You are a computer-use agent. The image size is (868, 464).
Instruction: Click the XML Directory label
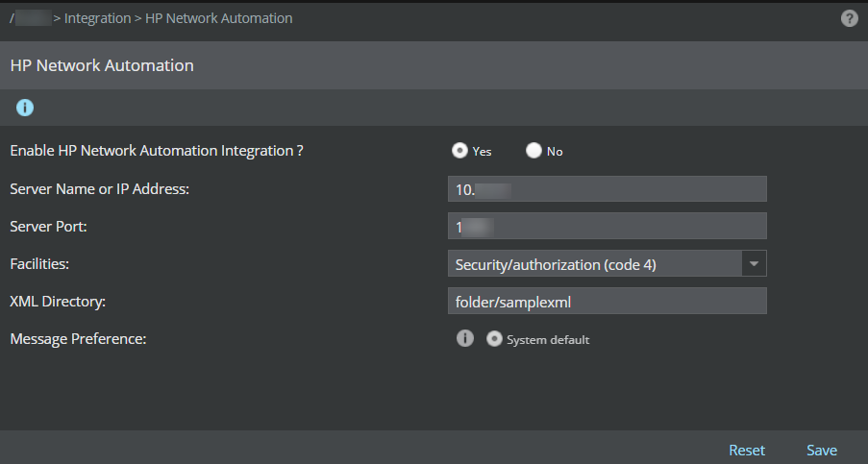58,302
